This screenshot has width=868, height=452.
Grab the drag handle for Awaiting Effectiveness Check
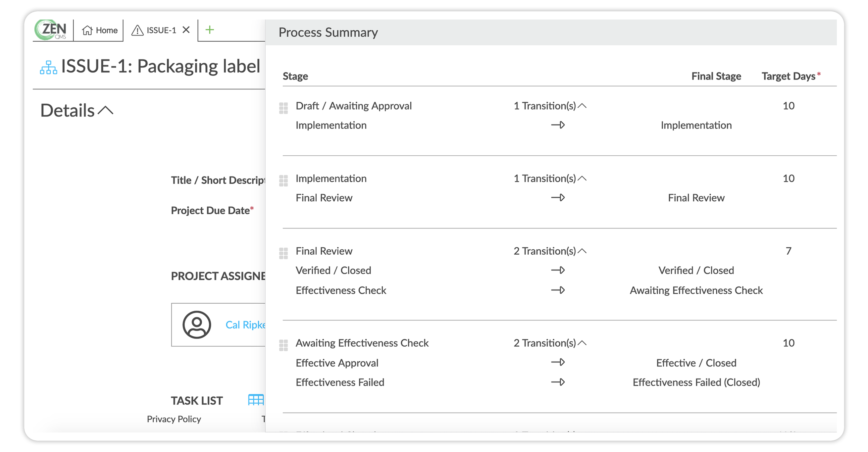coord(284,346)
